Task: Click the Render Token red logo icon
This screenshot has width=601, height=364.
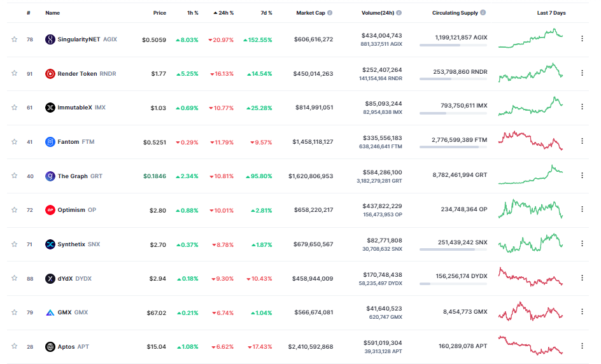Action: click(50, 74)
